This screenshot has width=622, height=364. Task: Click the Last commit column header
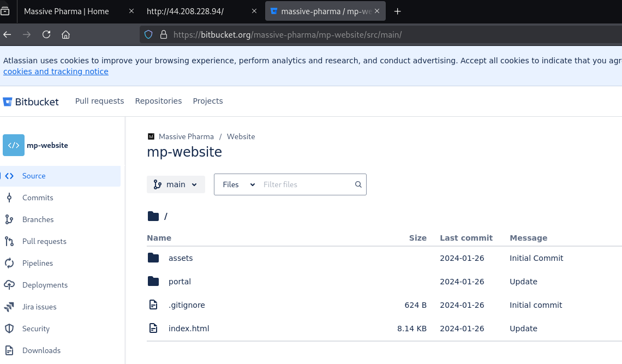[466, 238]
